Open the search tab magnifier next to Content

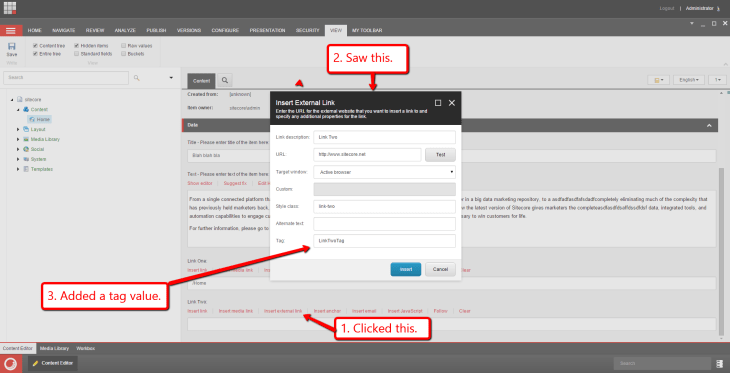[224, 81]
